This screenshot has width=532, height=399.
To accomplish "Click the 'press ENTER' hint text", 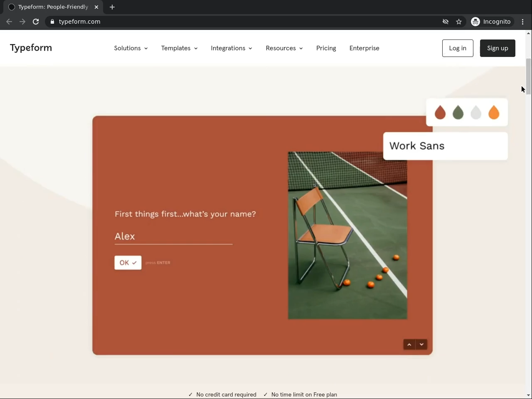I will (x=158, y=263).
